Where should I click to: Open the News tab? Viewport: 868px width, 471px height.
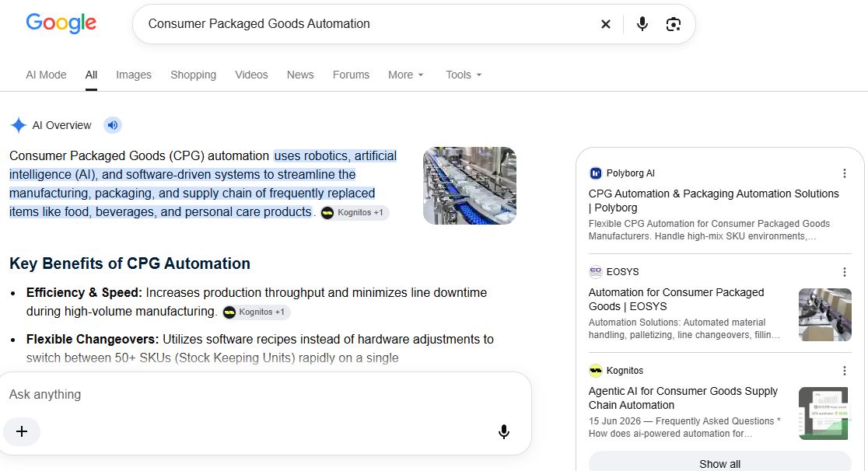(x=300, y=75)
